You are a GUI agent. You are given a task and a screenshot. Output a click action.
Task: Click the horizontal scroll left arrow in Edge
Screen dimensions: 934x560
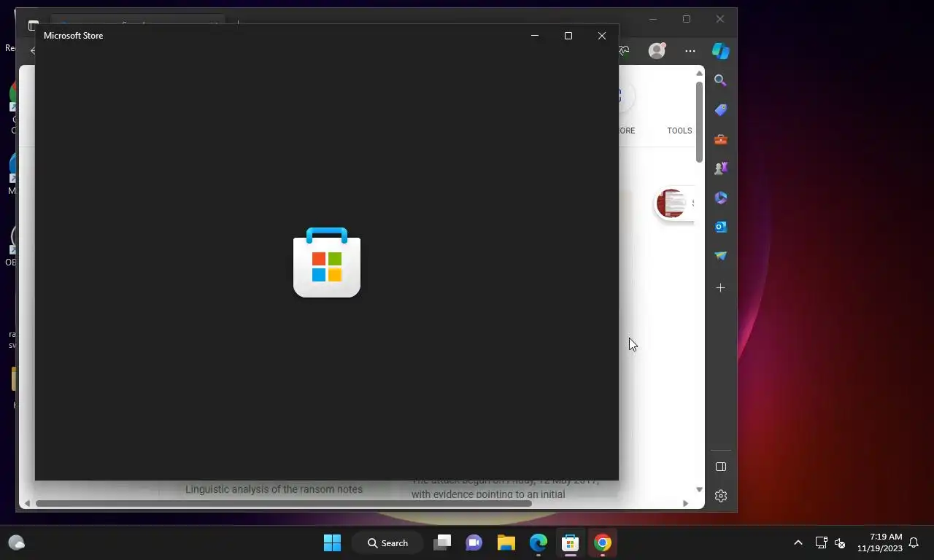pos(27,503)
